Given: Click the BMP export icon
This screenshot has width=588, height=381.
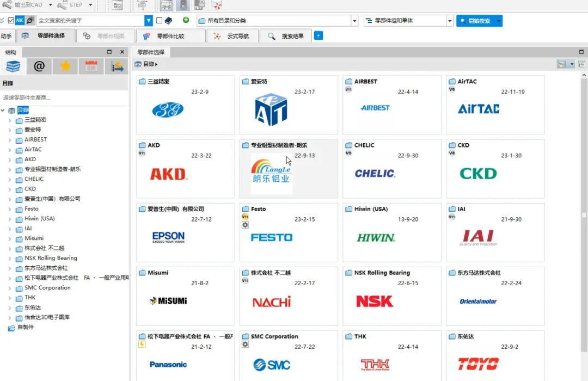Looking at the screenshot, I should click(167, 5).
